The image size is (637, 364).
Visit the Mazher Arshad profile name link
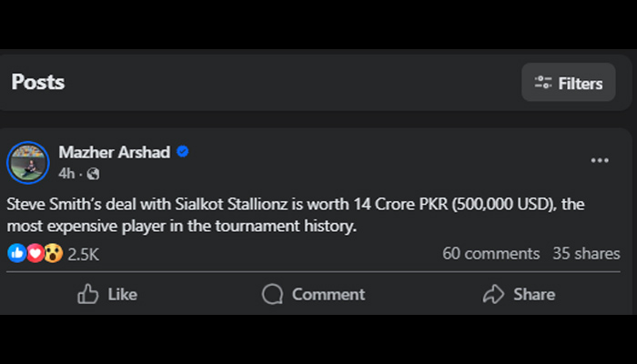[114, 152]
